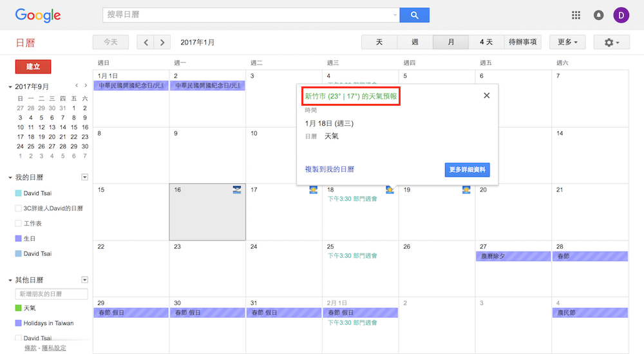Open 部門週會 event on January 18
The image size is (644, 354).
point(352,199)
